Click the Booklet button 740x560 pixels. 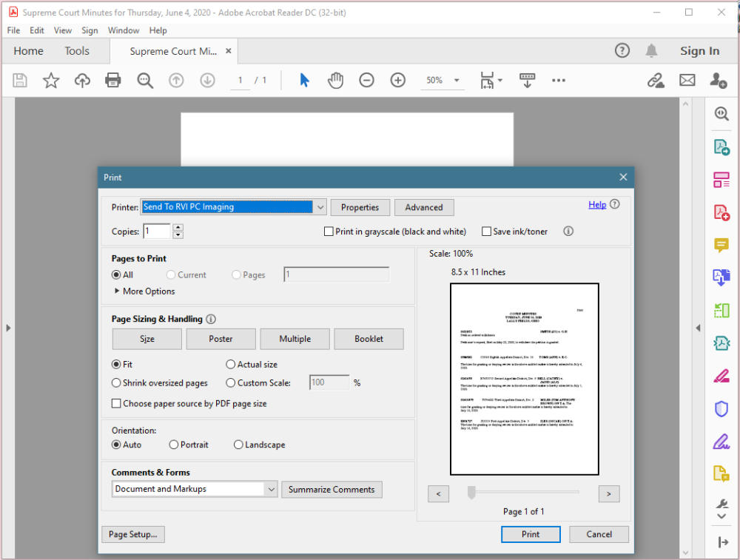click(369, 339)
